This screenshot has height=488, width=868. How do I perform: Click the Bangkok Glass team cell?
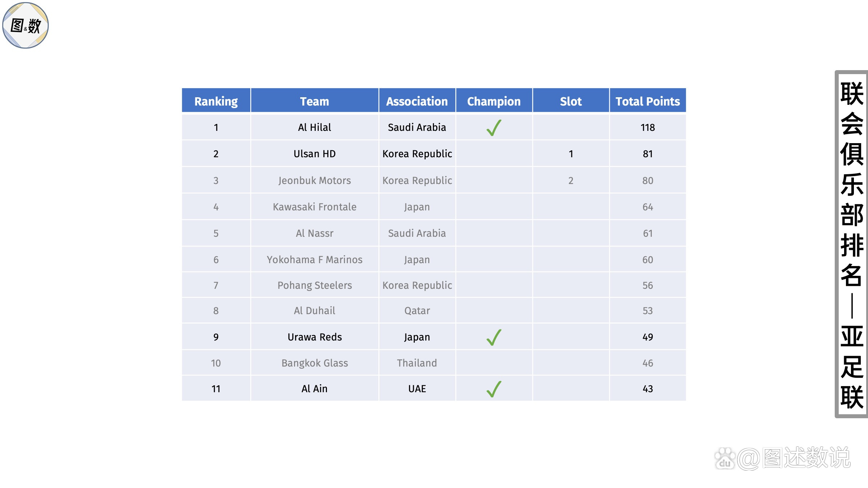315,363
